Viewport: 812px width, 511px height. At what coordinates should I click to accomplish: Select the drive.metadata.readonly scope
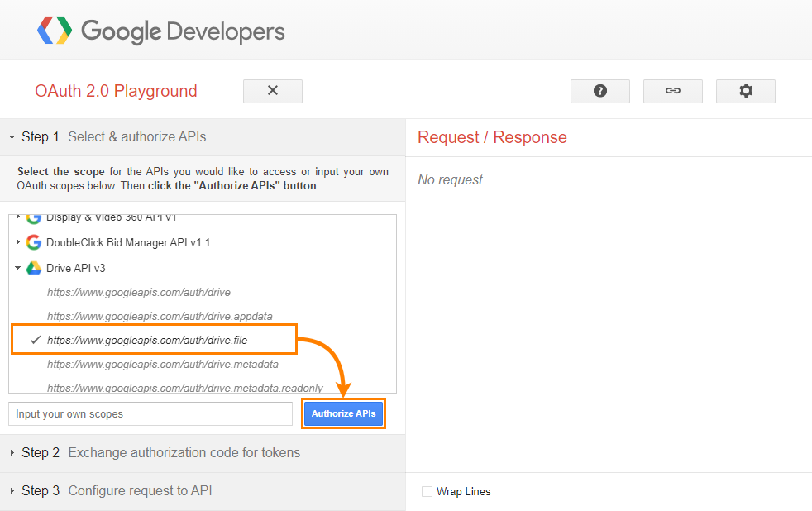pyautogui.click(x=184, y=388)
